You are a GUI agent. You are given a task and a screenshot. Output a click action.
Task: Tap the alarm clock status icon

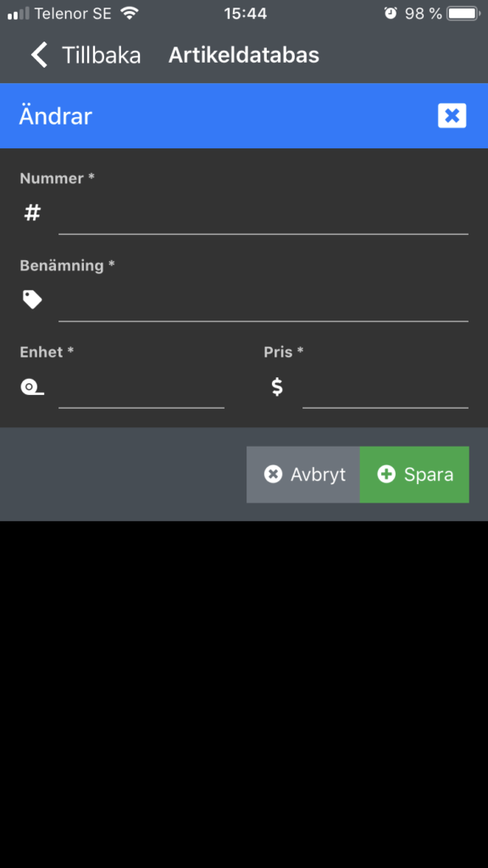[x=391, y=14]
